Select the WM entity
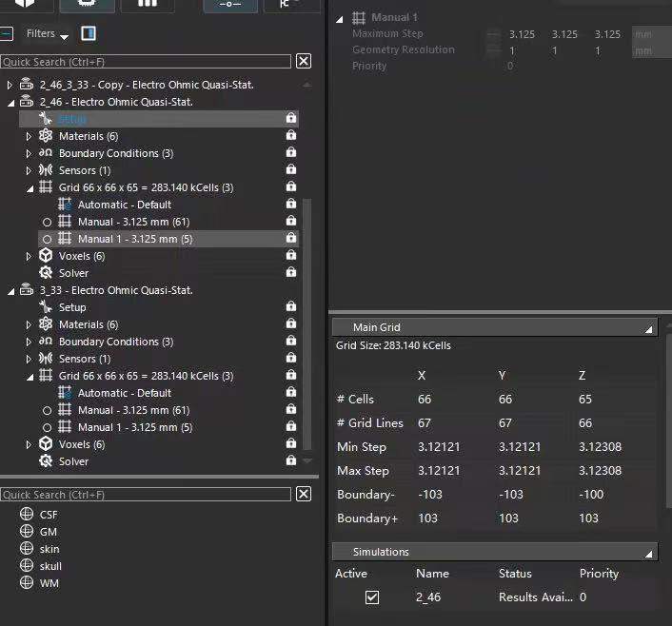This screenshot has width=672, height=626. pos(49,583)
